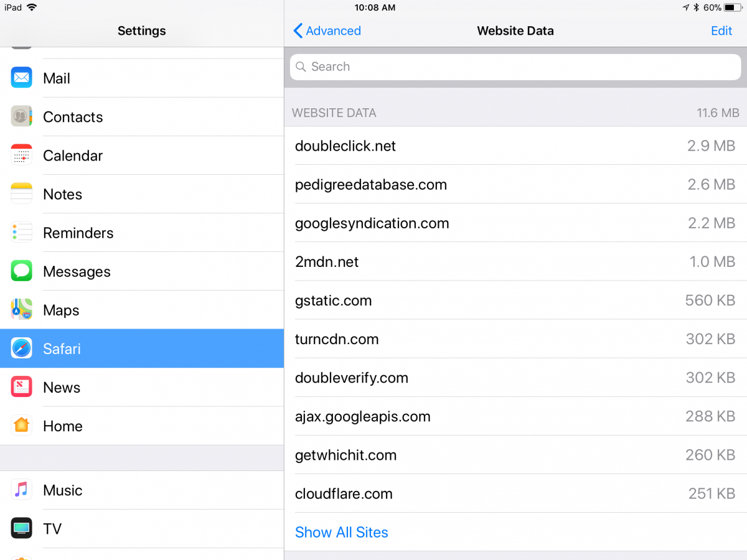Viewport: 747px width, 560px height.
Task: Tap the 10:08 AM clock
Action: pyautogui.click(x=375, y=7)
